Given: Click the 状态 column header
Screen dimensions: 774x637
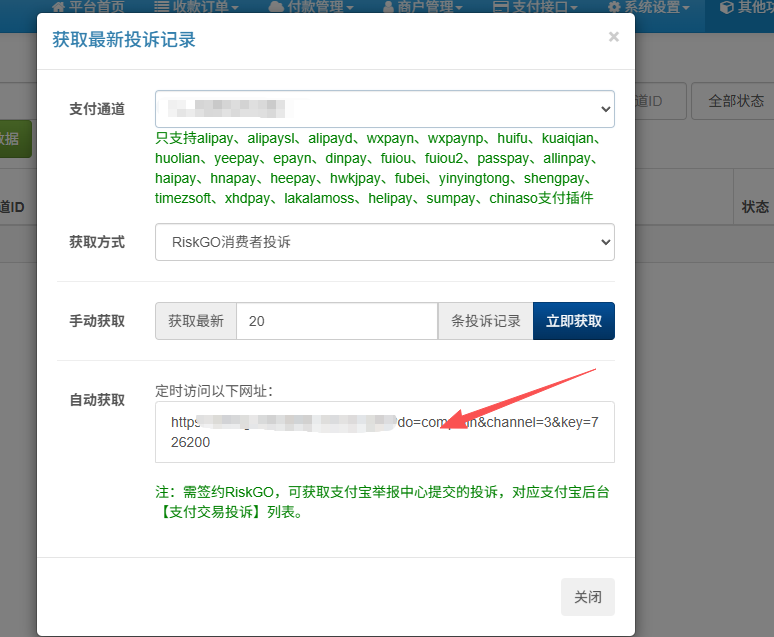Looking at the screenshot, I should (x=755, y=207).
